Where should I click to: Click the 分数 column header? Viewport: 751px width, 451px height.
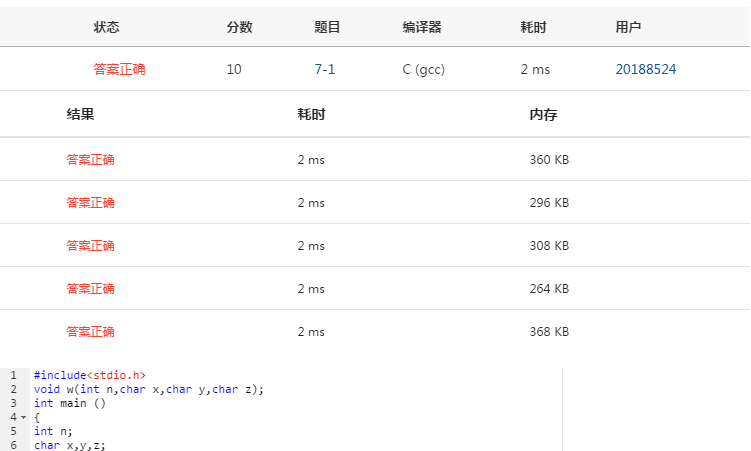240,27
